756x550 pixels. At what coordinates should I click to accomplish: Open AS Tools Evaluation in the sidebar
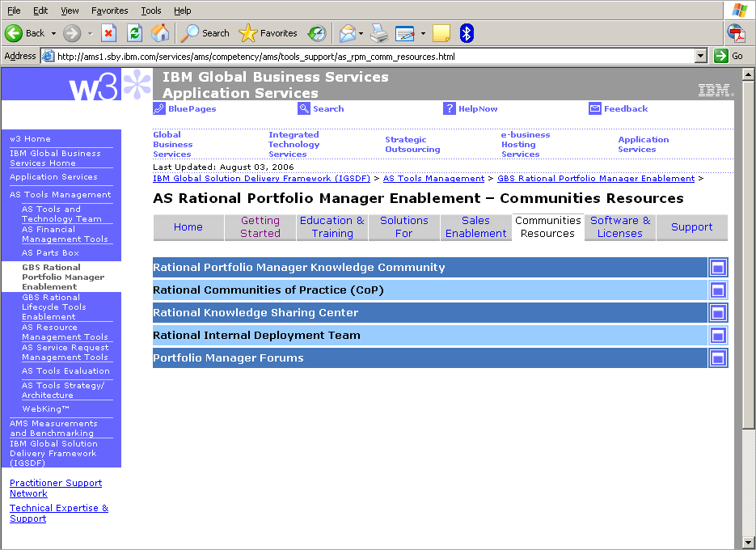point(65,371)
